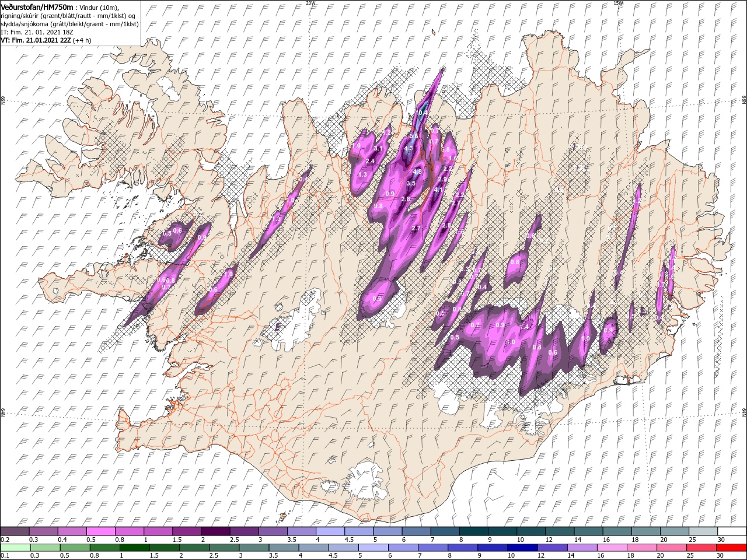Select the darkest green 1 rain legend swatch
The image size is (747, 560).
134,548
